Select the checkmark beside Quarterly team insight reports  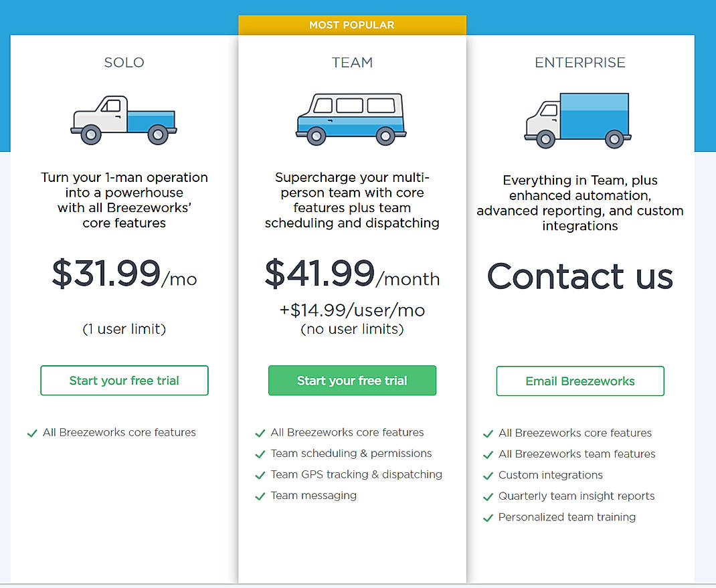(x=488, y=496)
